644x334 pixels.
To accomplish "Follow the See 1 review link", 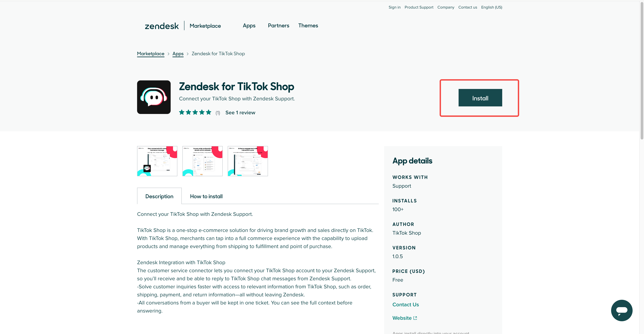I will [x=240, y=112].
